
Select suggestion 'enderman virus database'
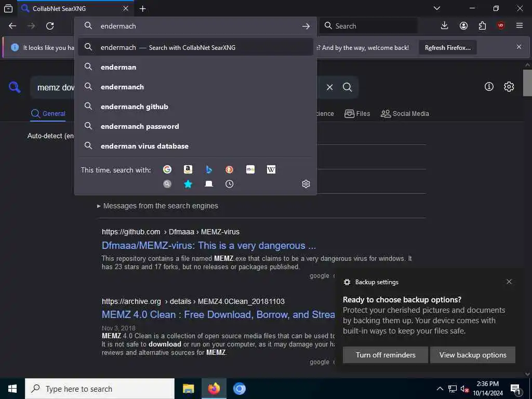(x=195, y=146)
